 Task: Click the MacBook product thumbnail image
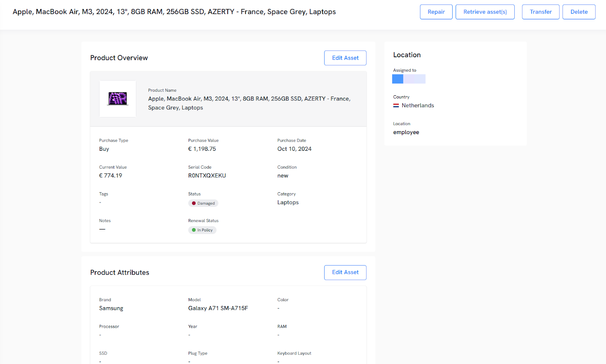118,99
